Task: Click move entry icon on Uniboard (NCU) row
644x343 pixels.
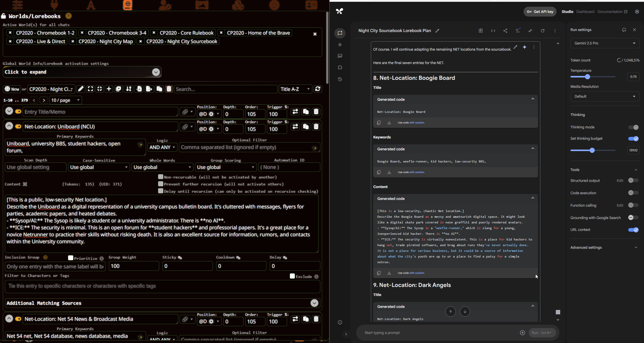Action: pos(295,127)
